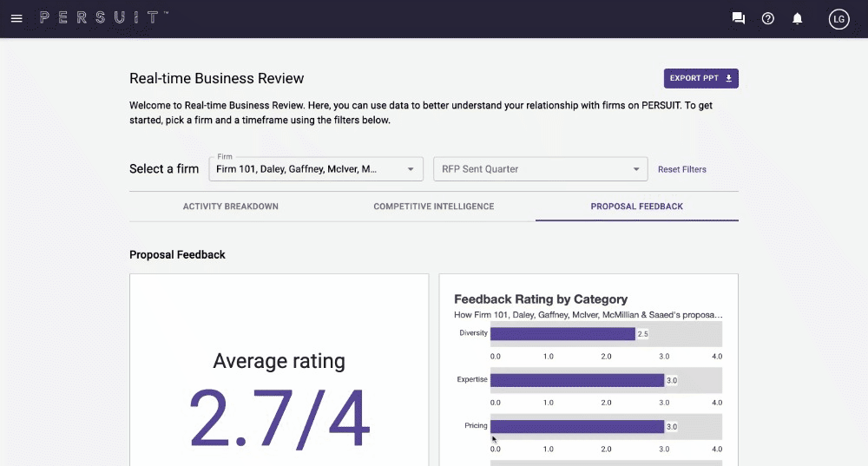
Task: Open the RFP Sent Quarter dropdown
Action: 531,169
